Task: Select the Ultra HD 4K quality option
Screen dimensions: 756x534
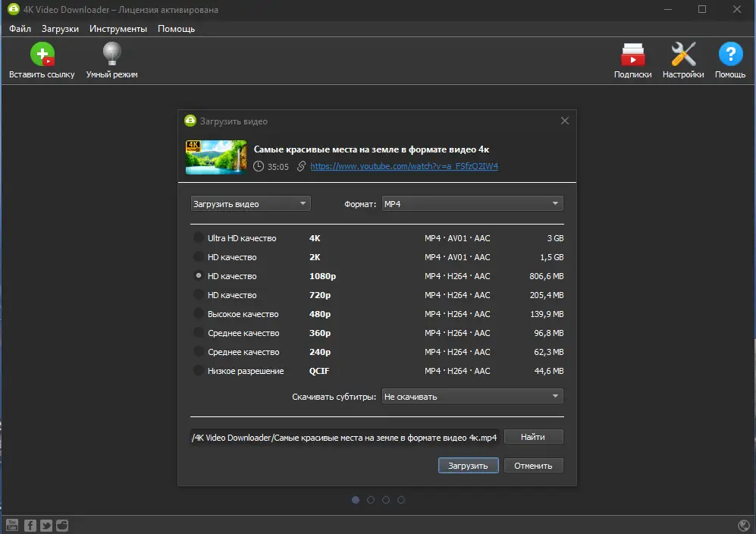Action: [x=198, y=238]
